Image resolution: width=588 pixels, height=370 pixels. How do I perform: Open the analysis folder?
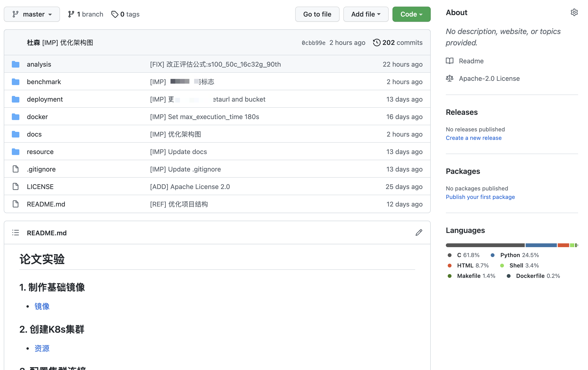pyautogui.click(x=39, y=64)
